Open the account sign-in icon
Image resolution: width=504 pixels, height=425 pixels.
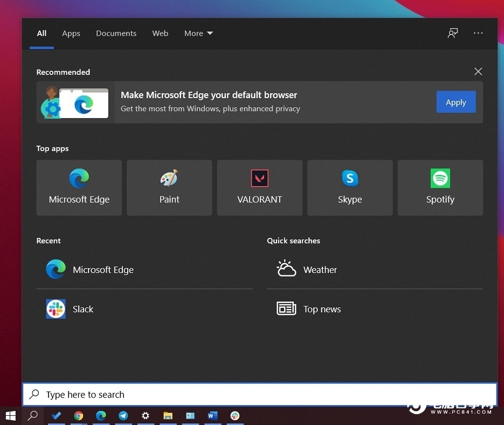click(453, 33)
